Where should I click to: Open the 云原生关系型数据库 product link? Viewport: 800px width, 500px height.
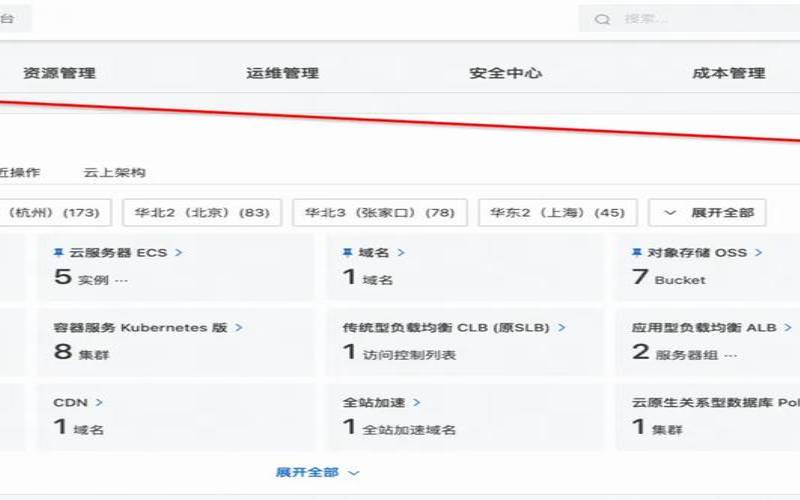(716, 403)
